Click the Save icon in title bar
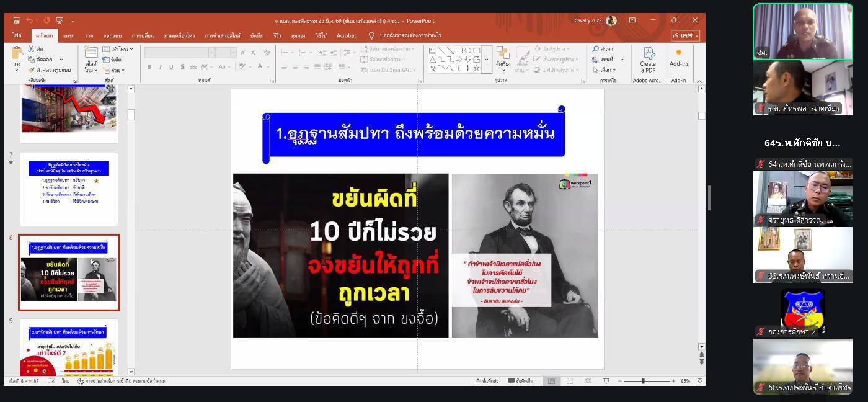This screenshot has height=402, width=868. [16, 20]
